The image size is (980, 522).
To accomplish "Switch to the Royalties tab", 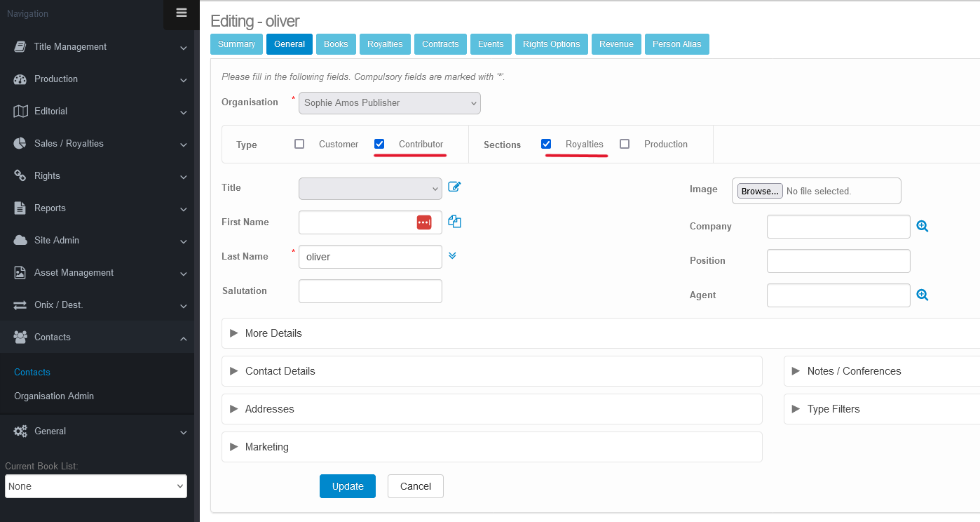I will (385, 44).
